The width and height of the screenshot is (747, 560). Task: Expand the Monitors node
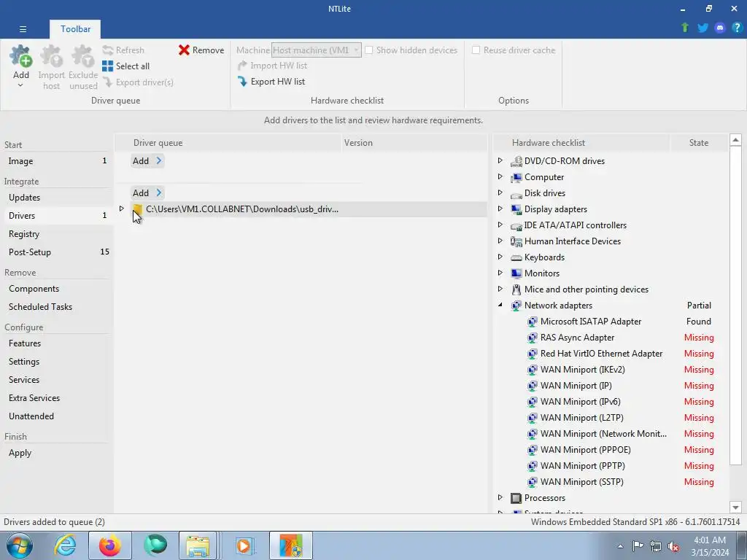click(500, 273)
